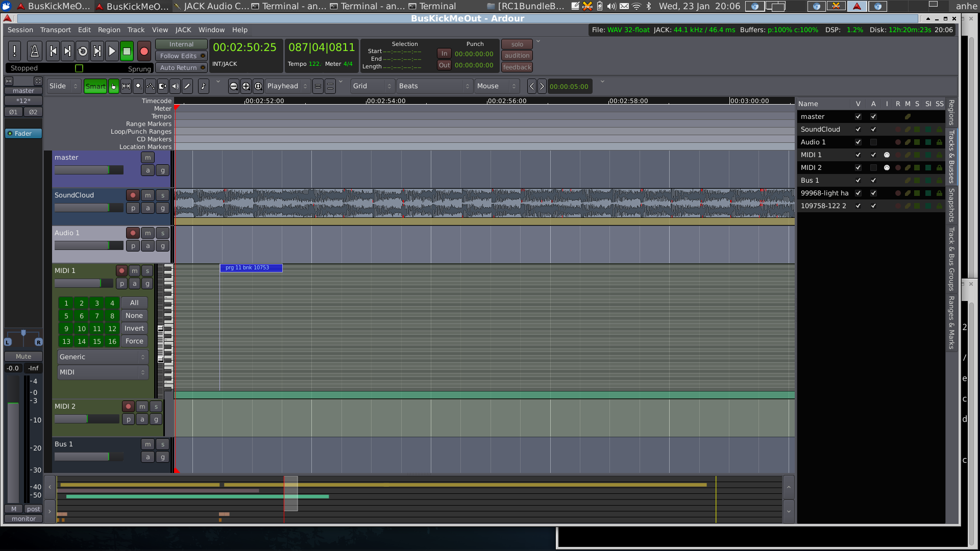
Task: Toggle the metronome click button
Action: [x=34, y=51]
